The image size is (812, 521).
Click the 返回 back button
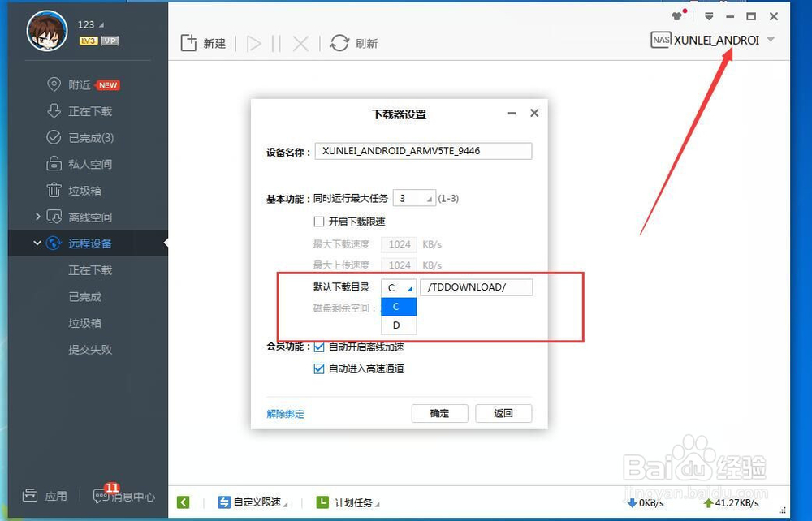tap(503, 413)
